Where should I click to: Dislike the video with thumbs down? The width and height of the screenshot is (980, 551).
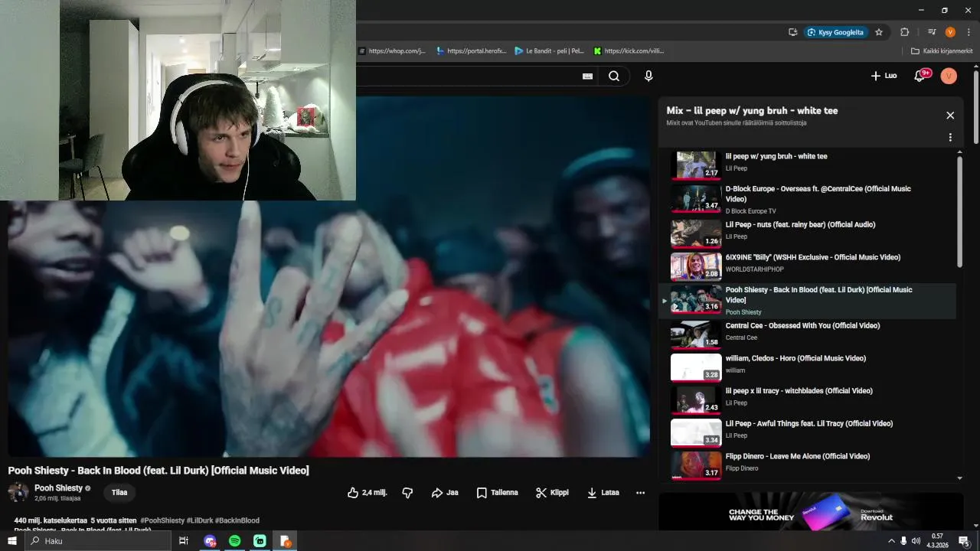407,493
